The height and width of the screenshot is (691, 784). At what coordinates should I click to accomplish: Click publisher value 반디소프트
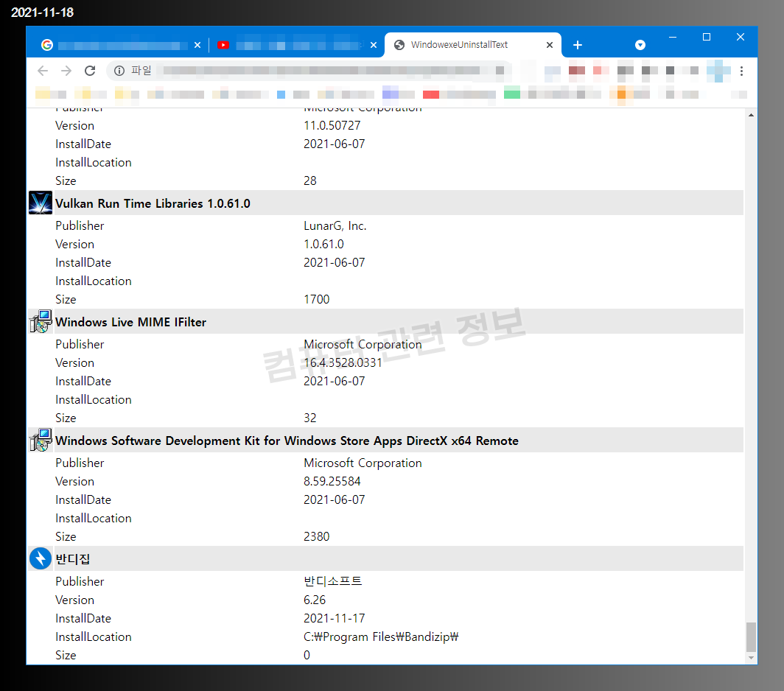(x=333, y=581)
